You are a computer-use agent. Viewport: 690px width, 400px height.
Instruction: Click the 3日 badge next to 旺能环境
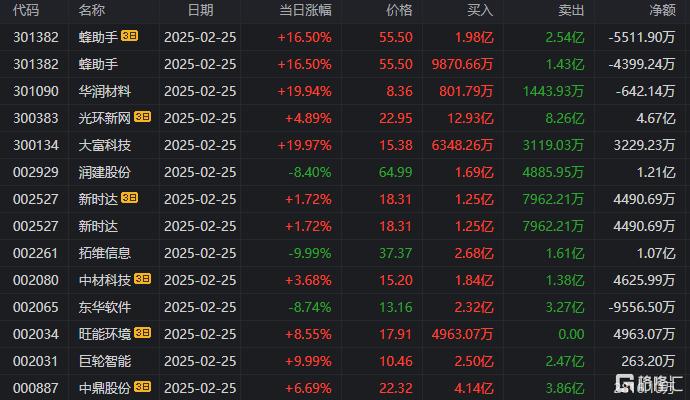point(143,333)
